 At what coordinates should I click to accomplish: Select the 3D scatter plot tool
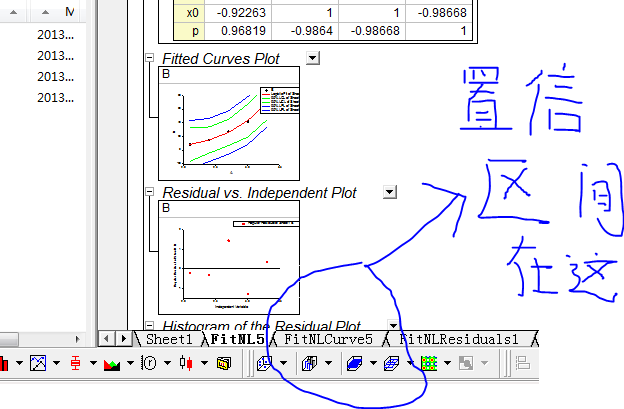(x=264, y=363)
